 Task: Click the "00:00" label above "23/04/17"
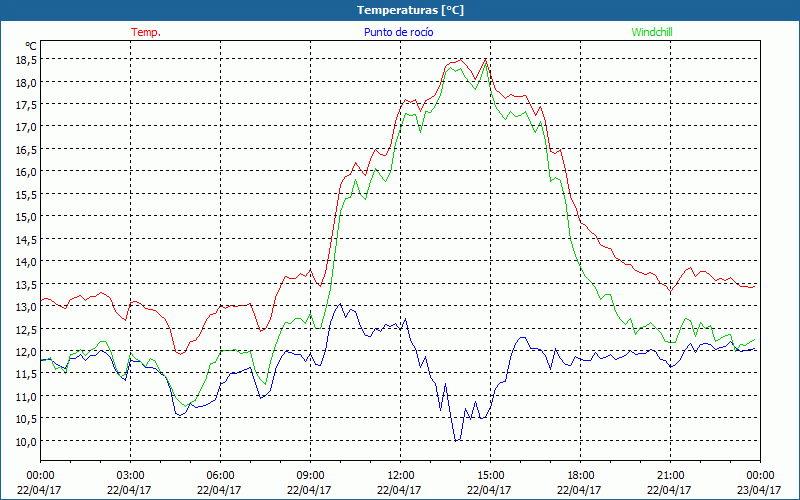click(x=760, y=476)
